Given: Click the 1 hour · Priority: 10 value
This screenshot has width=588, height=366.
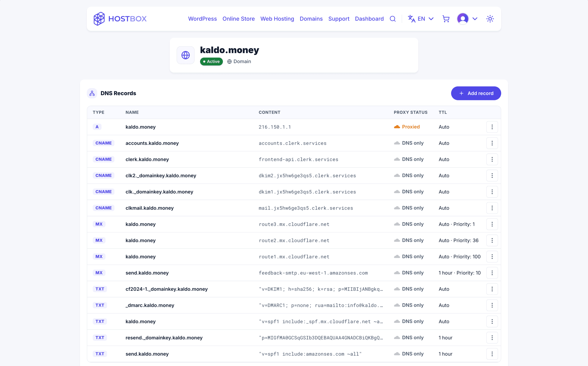Looking at the screenshot, I should [x=459, y=273].
